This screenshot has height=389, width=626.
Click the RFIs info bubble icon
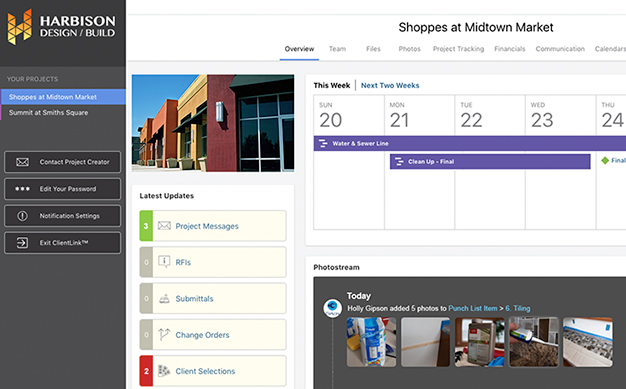[164, 262]
